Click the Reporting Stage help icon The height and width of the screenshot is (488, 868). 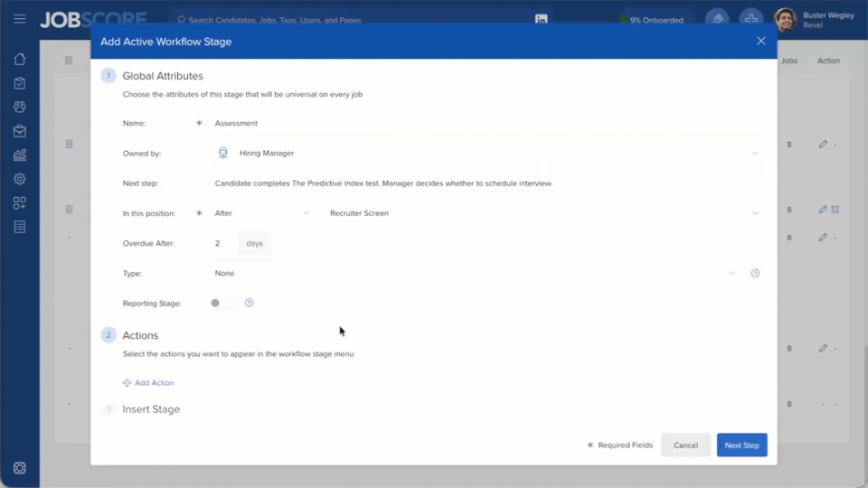point(250,303)
